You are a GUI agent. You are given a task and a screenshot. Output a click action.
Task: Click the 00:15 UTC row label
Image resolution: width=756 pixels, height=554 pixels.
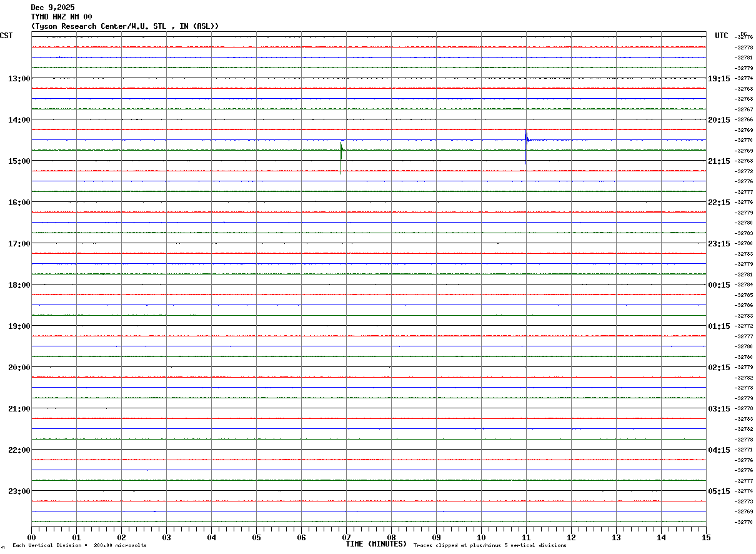719,285
